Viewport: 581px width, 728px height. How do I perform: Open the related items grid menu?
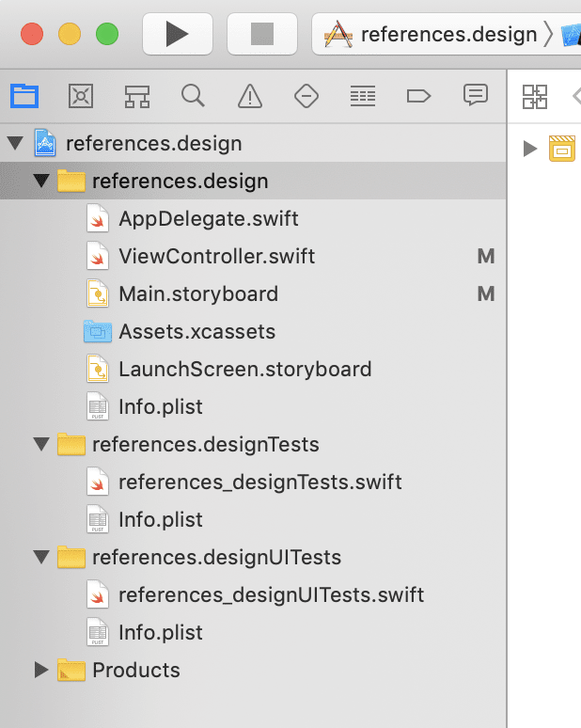(x=535, y=95)
